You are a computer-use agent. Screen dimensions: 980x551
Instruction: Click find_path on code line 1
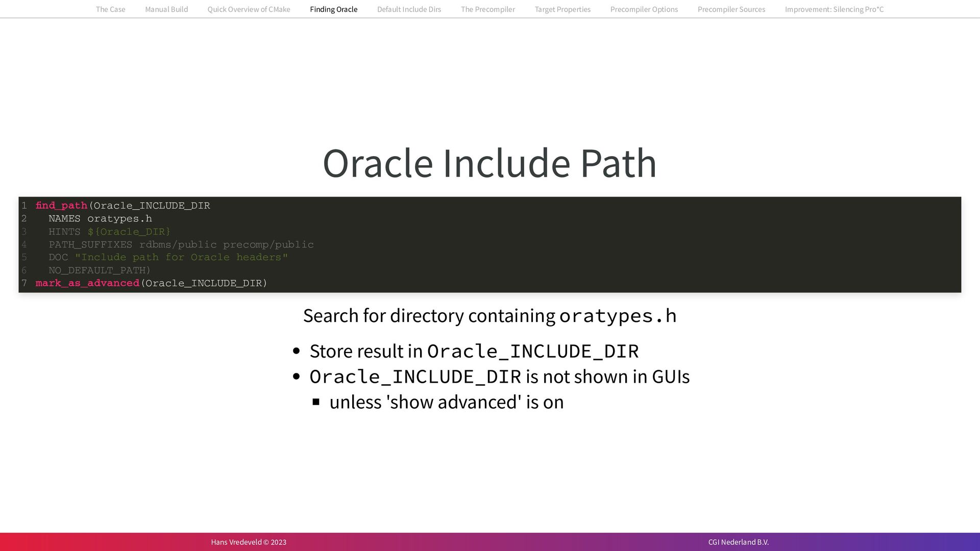(61, 206)
